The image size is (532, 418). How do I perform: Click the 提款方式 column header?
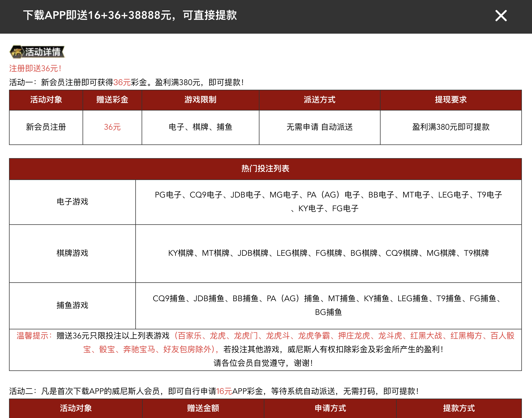(x=459, y=408)
